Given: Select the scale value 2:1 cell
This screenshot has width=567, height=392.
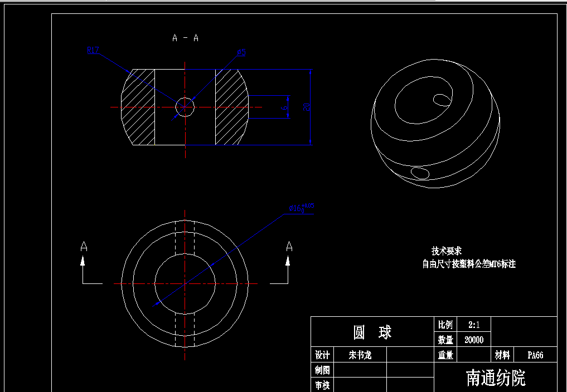Looking at the screenshot, I should click(473, 324).
